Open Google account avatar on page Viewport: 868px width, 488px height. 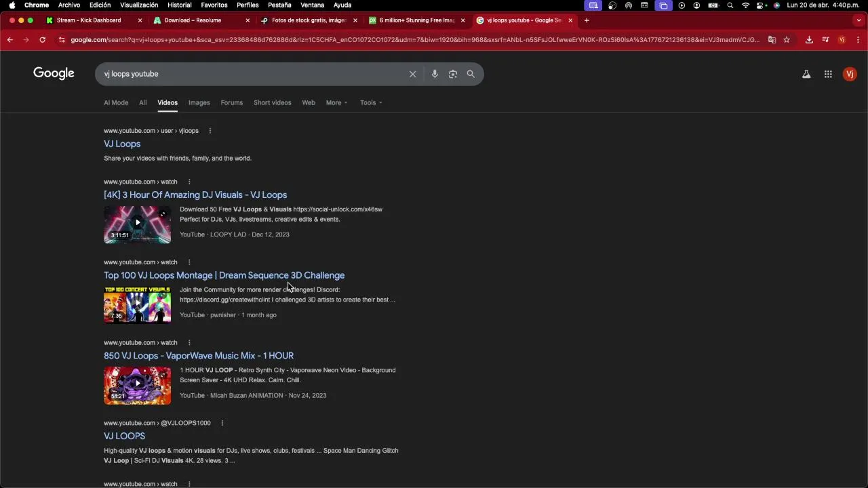click(850, 75)
